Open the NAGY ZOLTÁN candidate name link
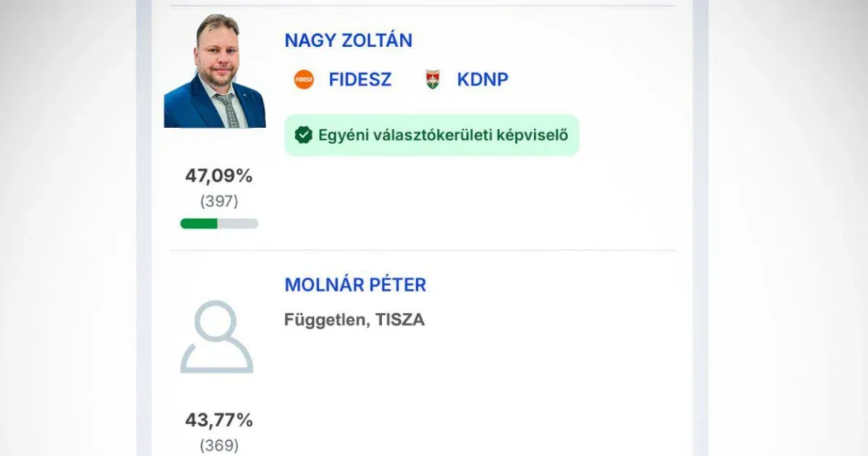Image resolution: width=868 pixels, height=456 pixels. [x=348, y=41]
